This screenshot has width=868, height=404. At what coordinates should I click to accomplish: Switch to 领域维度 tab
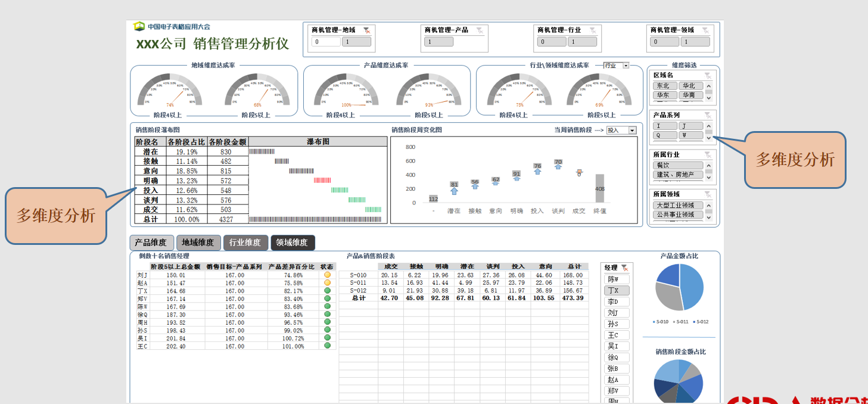click(293, 243)
